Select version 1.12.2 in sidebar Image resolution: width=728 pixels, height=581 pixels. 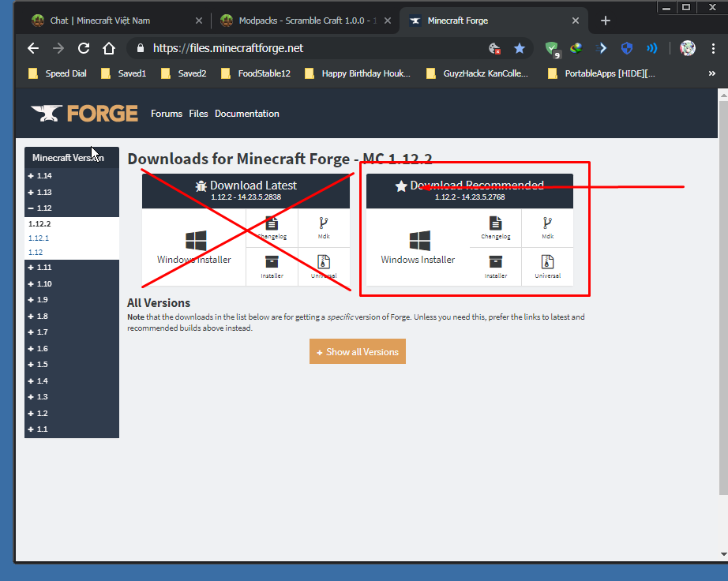pos(39,223)
